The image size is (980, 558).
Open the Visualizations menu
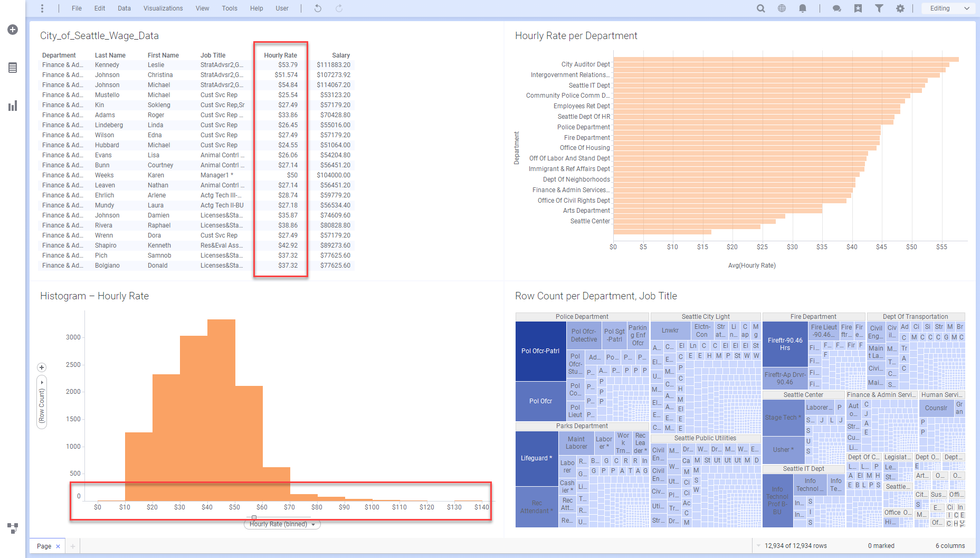tap(163, 8)
